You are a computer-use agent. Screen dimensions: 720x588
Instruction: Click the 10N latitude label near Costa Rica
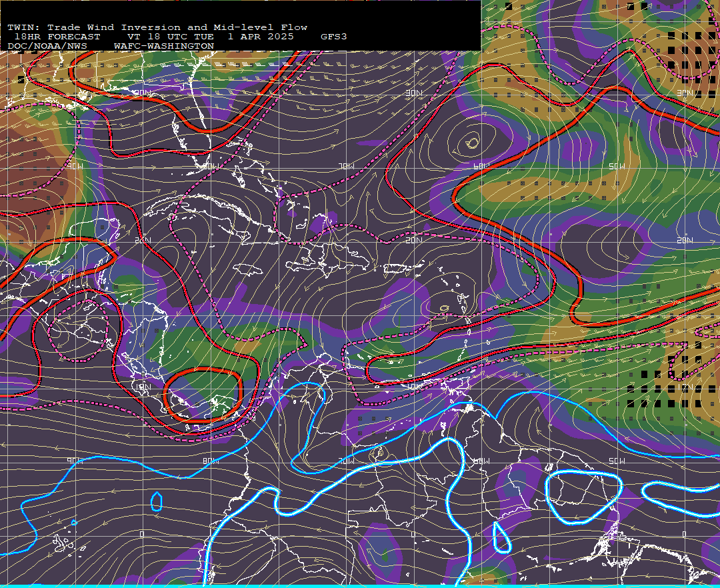(143, 387)
